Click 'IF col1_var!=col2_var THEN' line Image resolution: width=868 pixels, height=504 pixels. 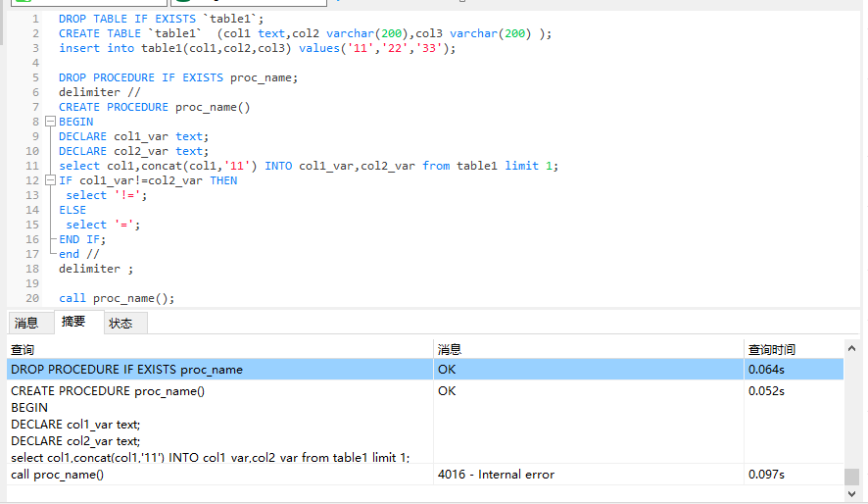(x=148, y=180)
